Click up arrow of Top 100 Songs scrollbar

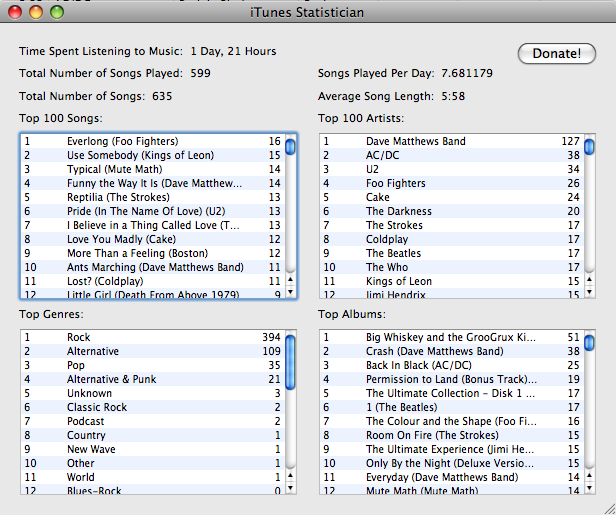pyautogui.click(x=290, y=280)
